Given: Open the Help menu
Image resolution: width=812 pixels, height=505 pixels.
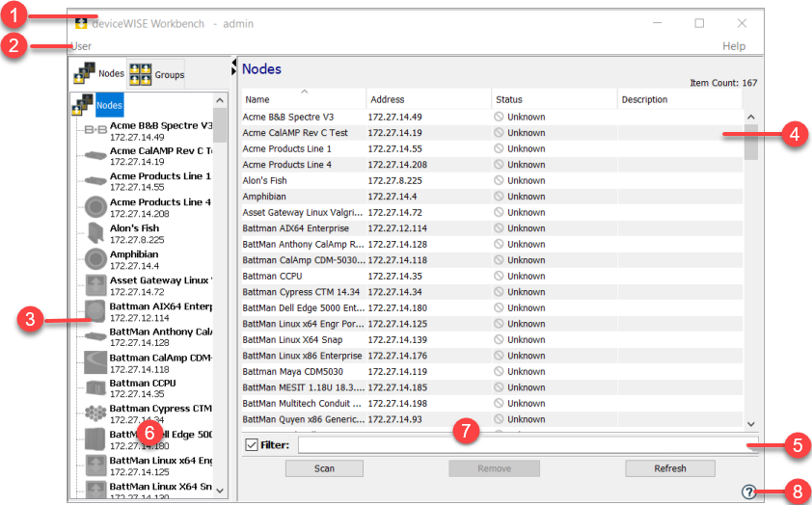Looking at the screenshot, I should (x=734, y=46).
